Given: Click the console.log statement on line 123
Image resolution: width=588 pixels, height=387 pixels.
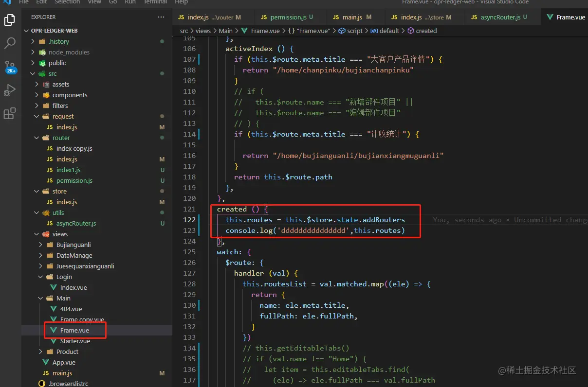Looking at the screenshot, I should click(315, 230).
